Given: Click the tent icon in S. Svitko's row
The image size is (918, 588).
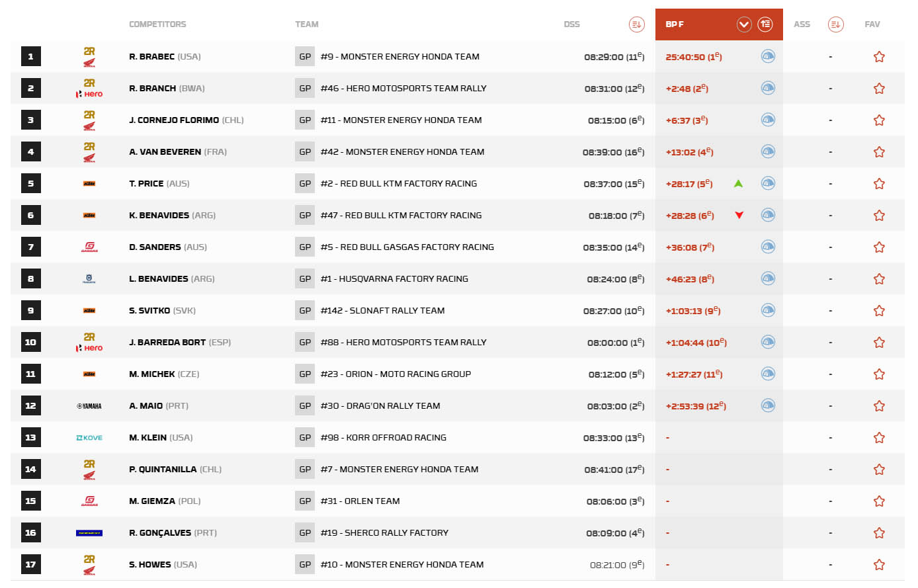Looking at the screenshot, I should (x=767, y=310).
